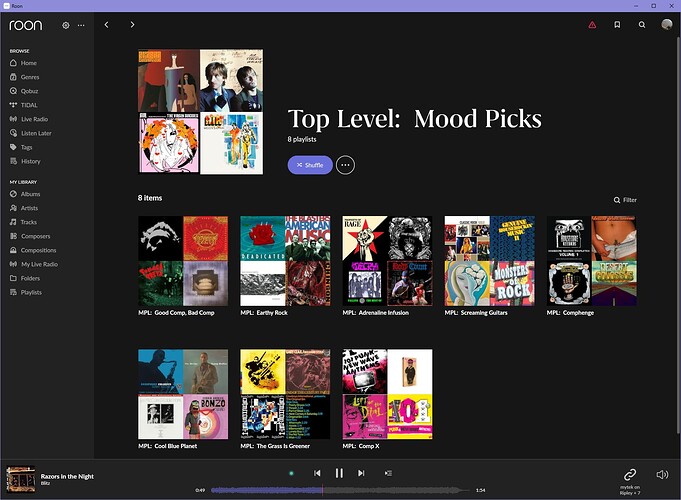Click the Tags icon in sidebar
The width and height of the screenshot is (681, 500).
coord(13,147)
